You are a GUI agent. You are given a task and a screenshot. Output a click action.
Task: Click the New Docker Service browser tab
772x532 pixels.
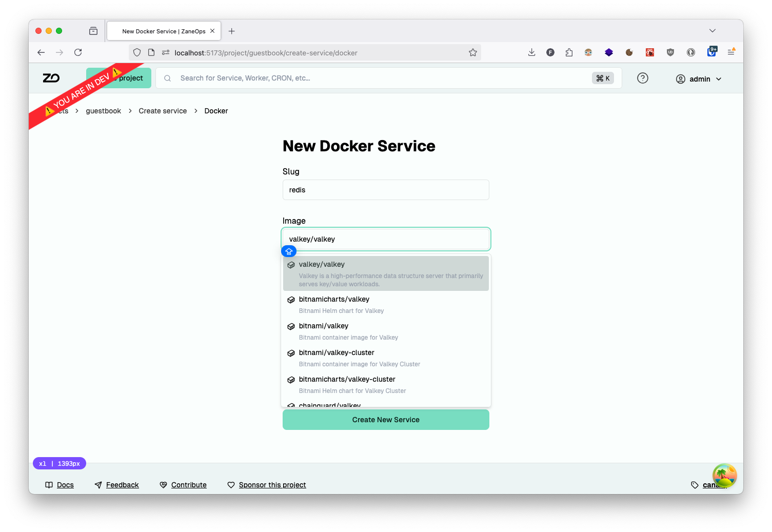(164, 31)
